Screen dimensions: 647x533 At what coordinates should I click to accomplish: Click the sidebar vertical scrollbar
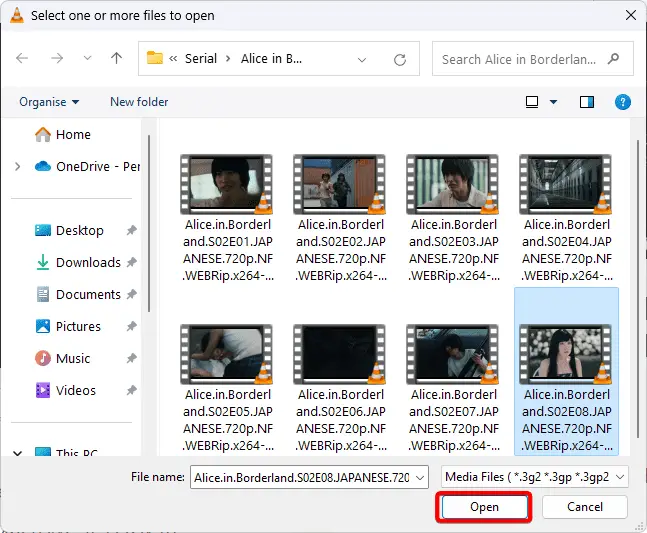pos(149,223)
